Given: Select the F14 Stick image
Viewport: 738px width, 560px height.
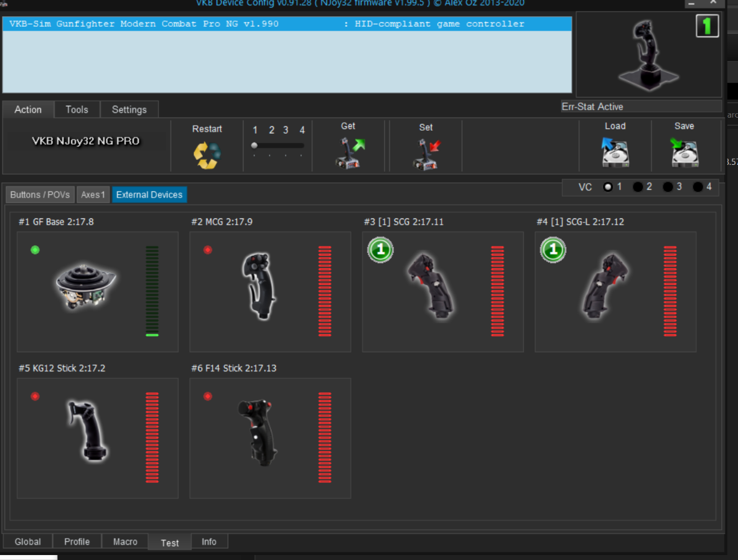Looking at the screenshot, I should click(x=258, y=432).
